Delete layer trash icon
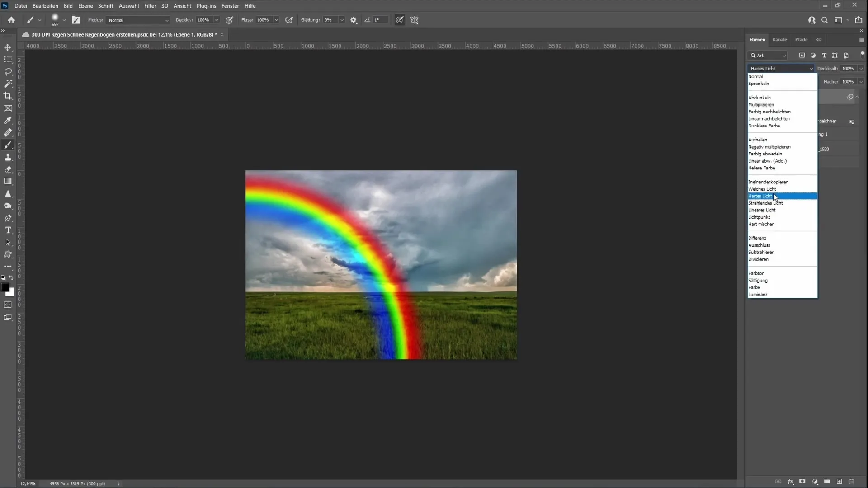 [x=851, y=482]
